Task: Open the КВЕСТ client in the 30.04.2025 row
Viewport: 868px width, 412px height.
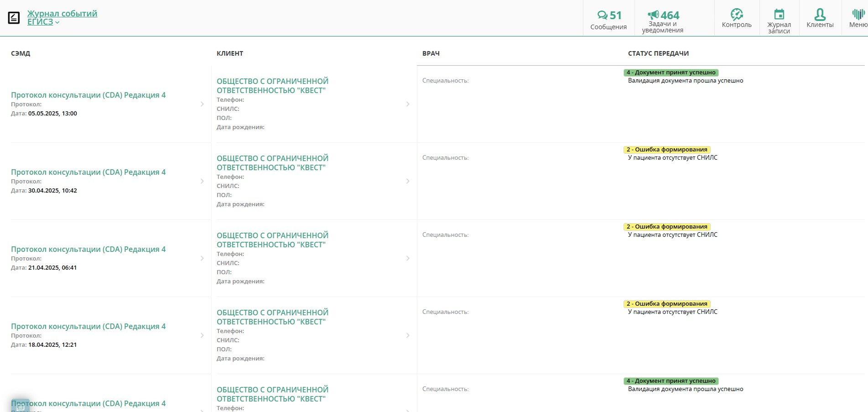Action: 272,163
